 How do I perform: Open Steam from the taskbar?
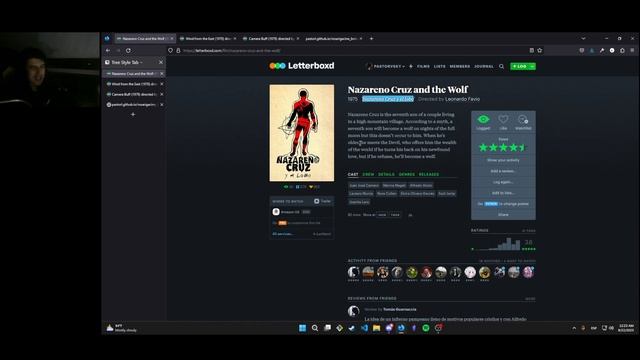tap(352, 328)
